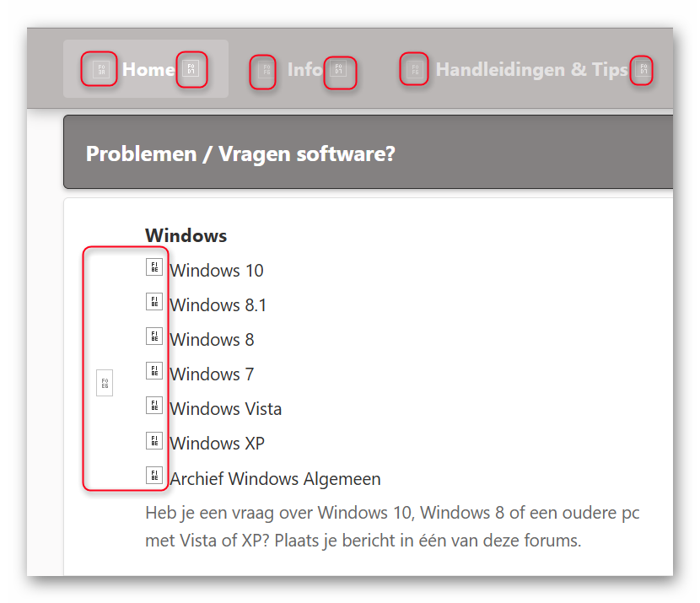Image resolution: width=700 pixels, height=603 pixels.
Task: Click the icon beside Archief Windows Algemeen
Action: click(x=154, y=475)
